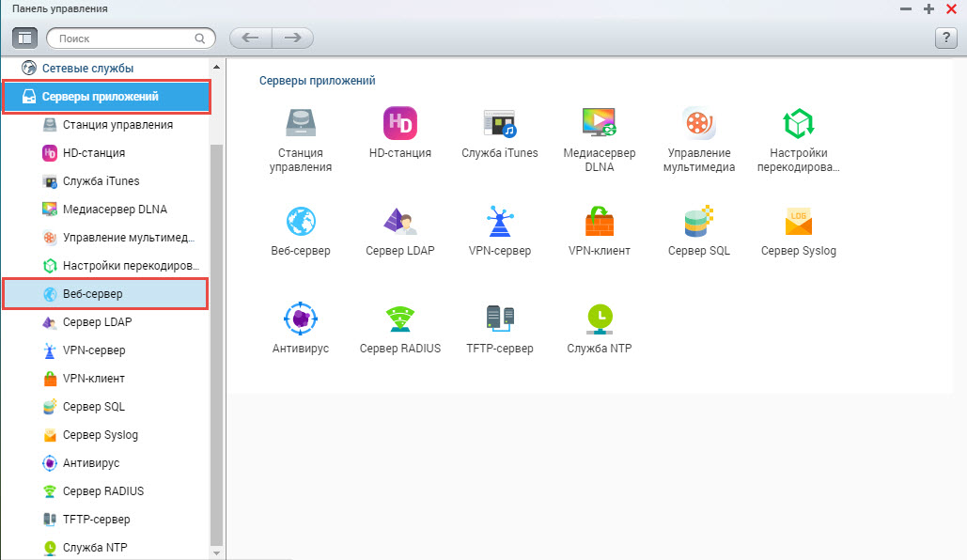Open the Сервер RADIUS icon in the main grid

[400, 319]
